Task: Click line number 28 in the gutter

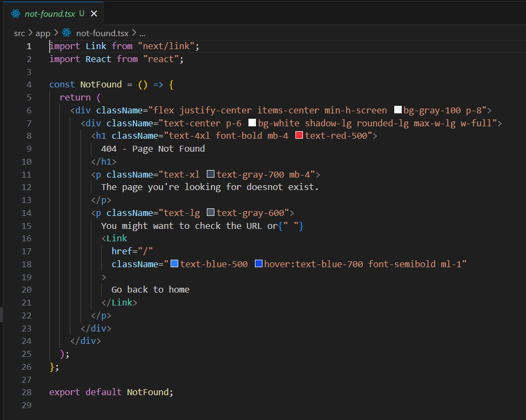Action: click(26, 392)
